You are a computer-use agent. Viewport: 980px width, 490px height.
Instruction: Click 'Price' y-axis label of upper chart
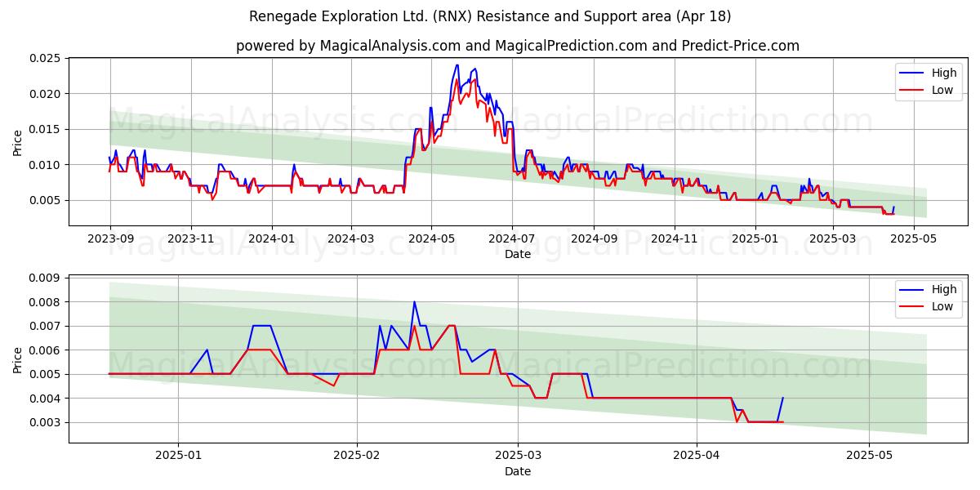(18, 142)
